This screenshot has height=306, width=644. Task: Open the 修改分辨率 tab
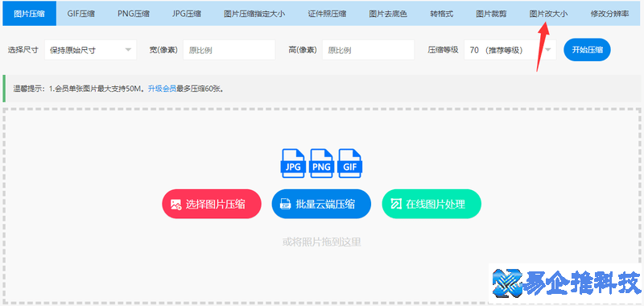pyautogui.click(x=609, y=14)
